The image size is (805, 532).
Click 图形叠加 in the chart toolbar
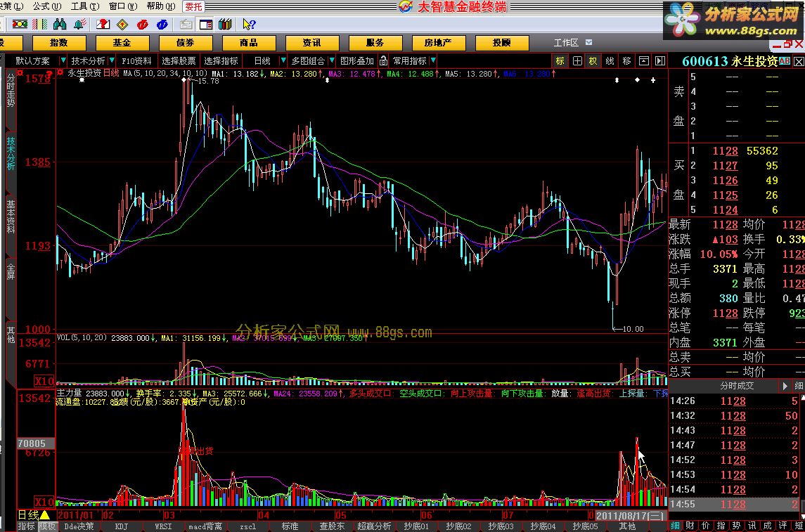coord(357,61)
